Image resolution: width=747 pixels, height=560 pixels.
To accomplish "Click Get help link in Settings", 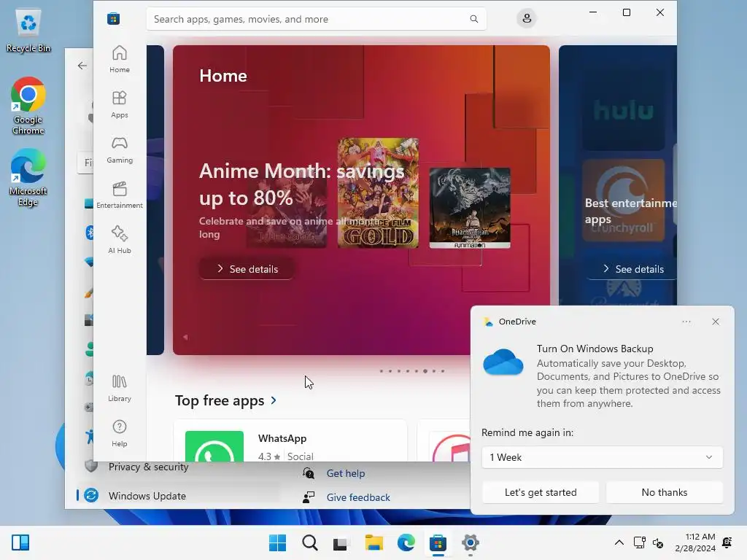I will pos(345,473).
